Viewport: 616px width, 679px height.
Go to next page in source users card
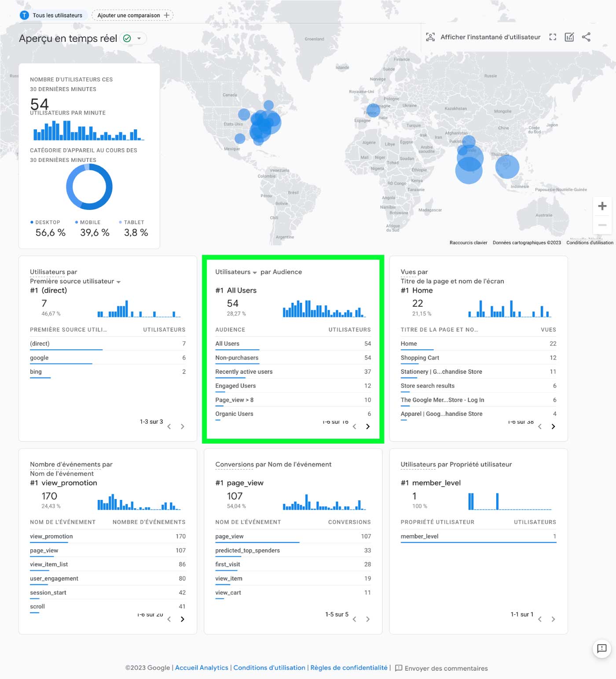point(183,426)
